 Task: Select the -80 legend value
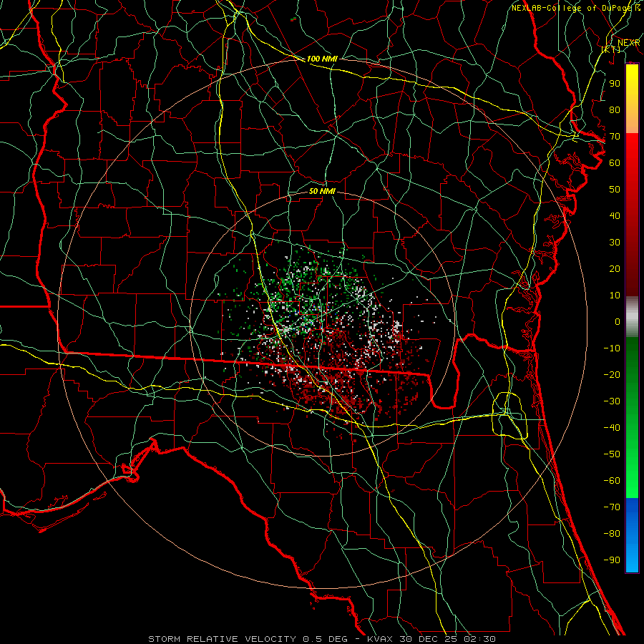(612, 534)
